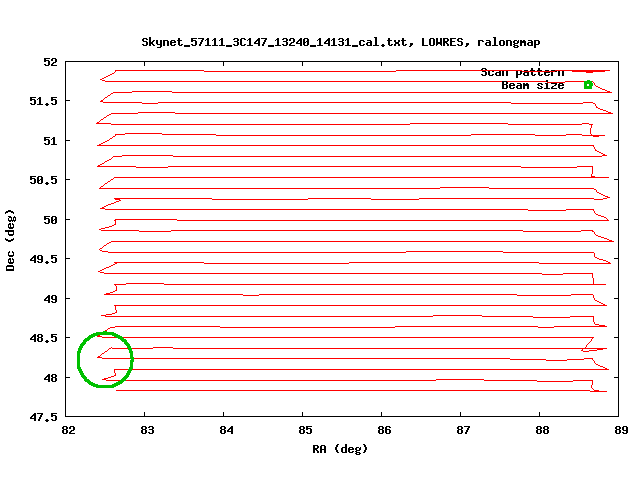
Task: Click the x-axis tick label 87
Action: (x=463, y=430)
